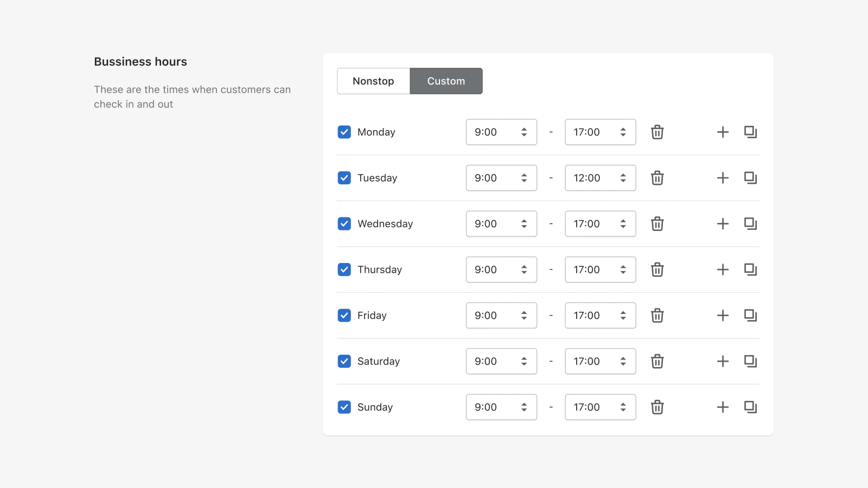Delete Saturday's hours with the trash icon
This screenshot has width=868, height=488.
[657, 361]
